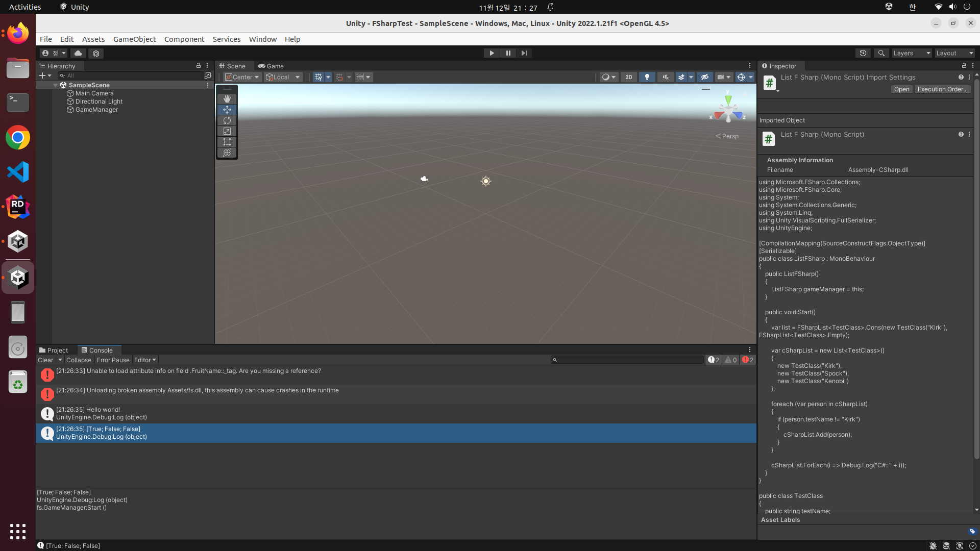
Task: Launch Visual Studio Code from dock
Action: pyautogui.click(x=18, y=172)
